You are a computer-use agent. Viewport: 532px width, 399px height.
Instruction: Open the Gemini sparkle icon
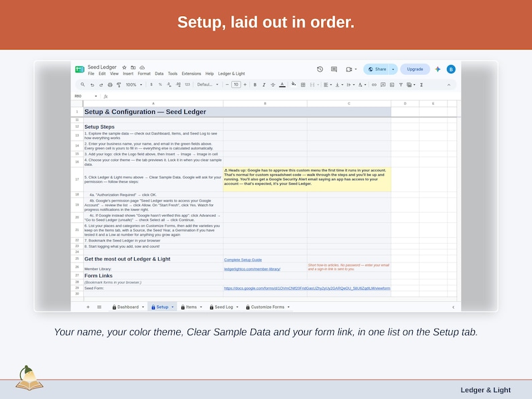(x=438, y=69)
